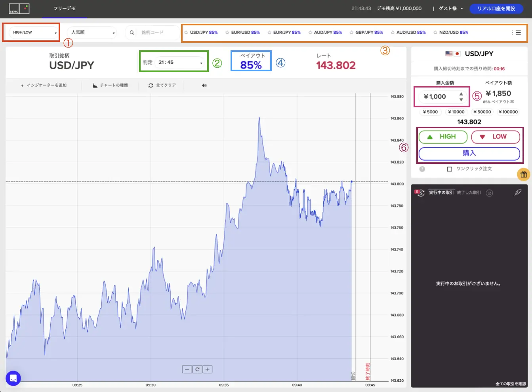The width and height of the screenshot is (532, 392).
Task: Set amount with ¥50000 preset
Action: (482, 112)
